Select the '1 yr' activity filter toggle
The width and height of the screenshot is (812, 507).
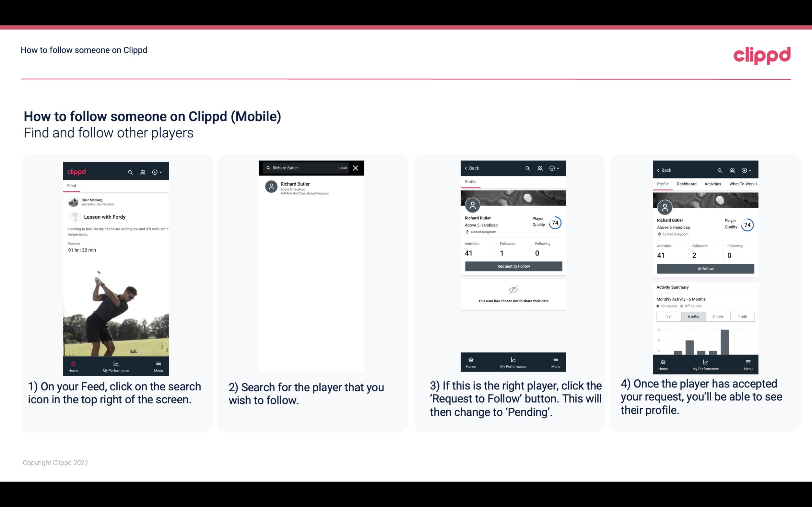coord(669,317)
